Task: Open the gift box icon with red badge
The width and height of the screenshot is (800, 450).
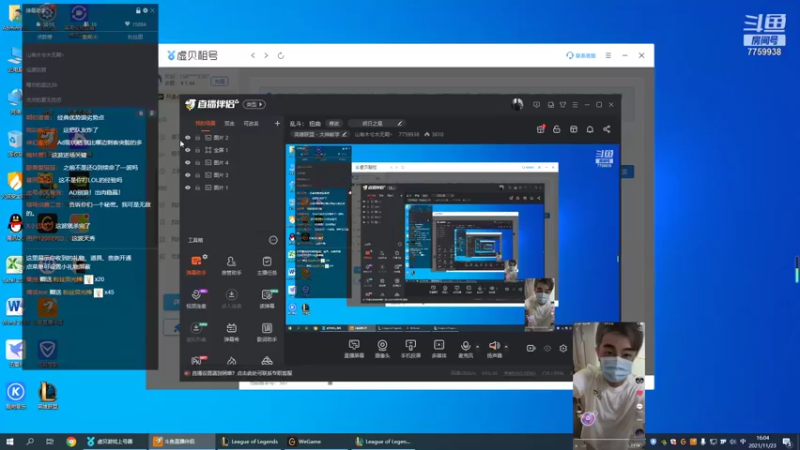Action: click(540, 130)
